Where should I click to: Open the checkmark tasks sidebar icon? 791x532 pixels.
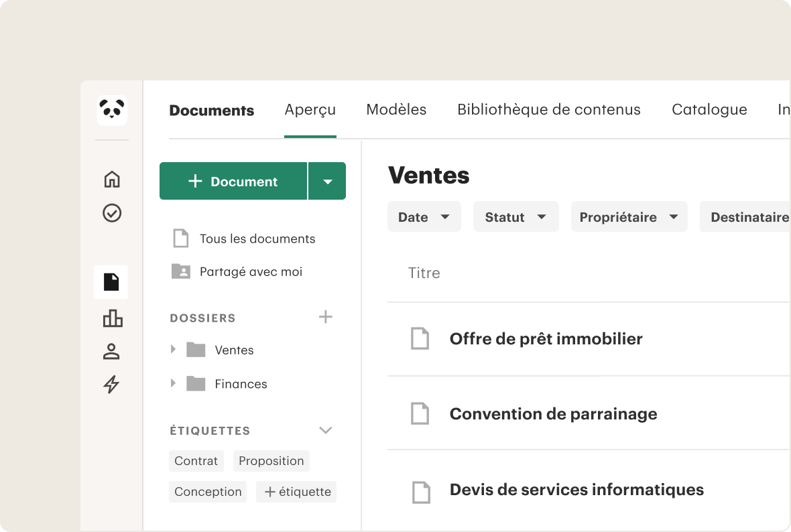112,213
